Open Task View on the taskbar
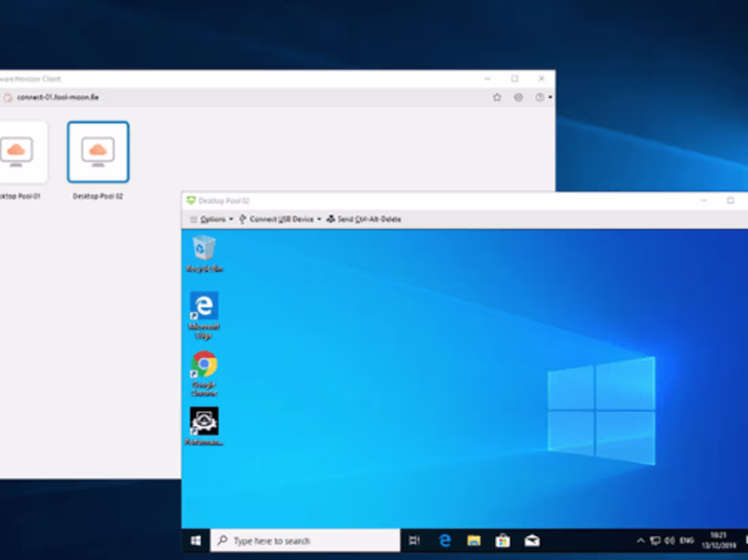 point(415,540)
